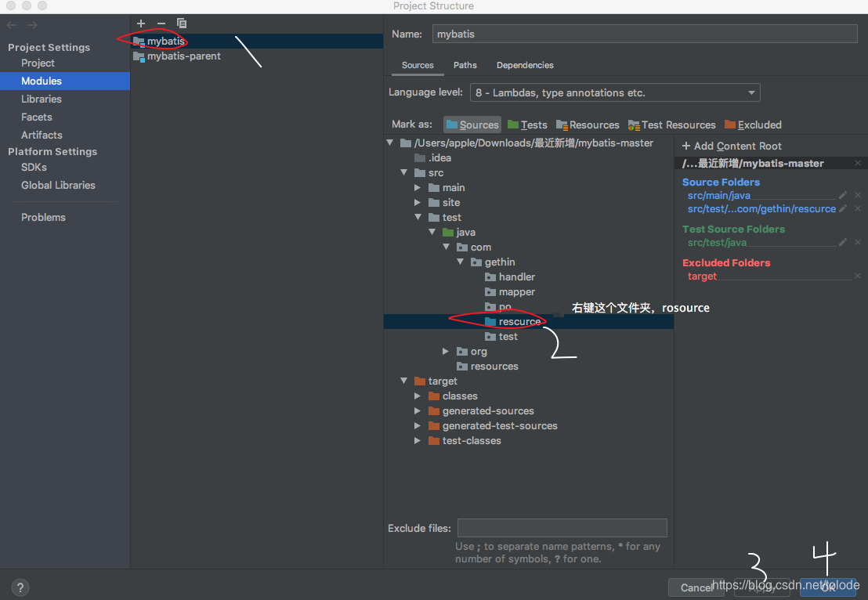
Task: Remove selected module with minus icon
Action: click(161, 23)
